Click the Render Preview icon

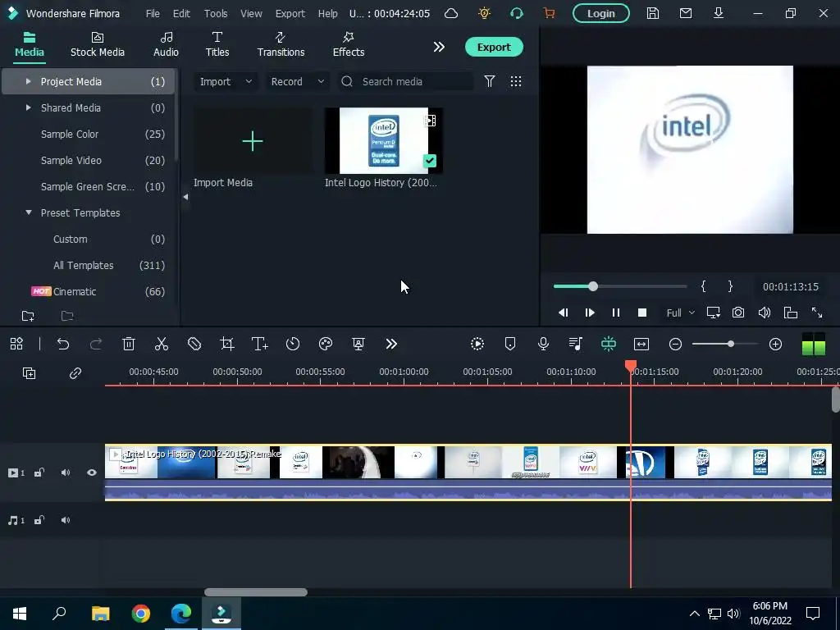477,344
